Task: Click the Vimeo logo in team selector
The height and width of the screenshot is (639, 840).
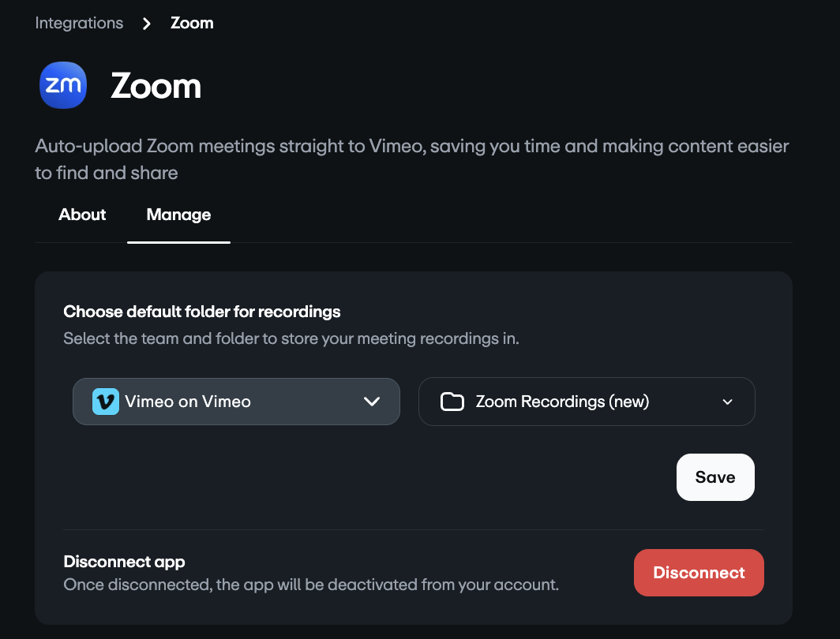Action: pos(105,402)
